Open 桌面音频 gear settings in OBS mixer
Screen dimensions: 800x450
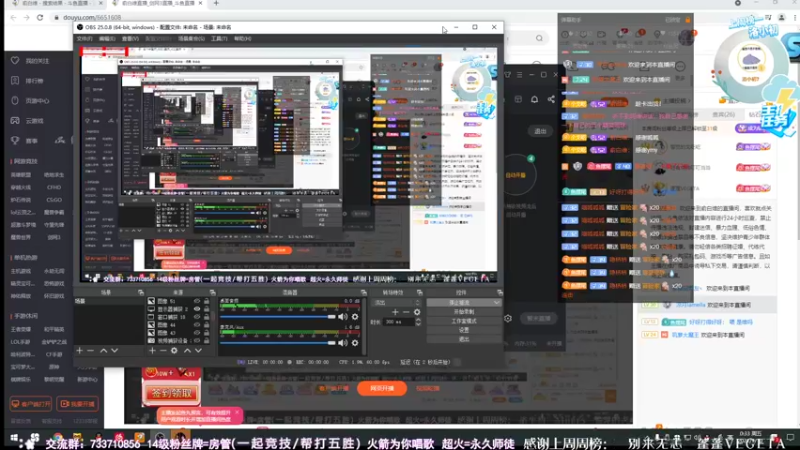coord(355,317)
